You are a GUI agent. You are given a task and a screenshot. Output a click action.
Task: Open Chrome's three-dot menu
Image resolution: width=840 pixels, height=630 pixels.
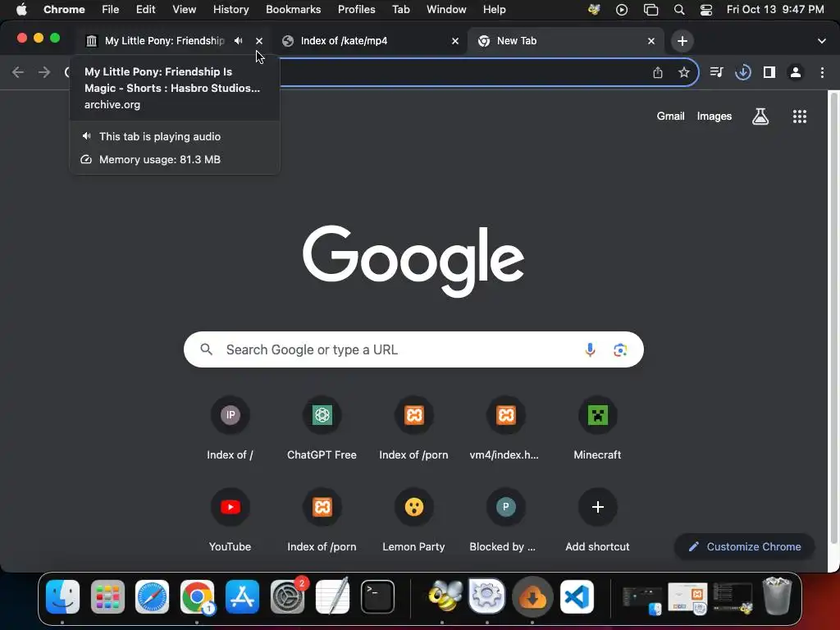click(822, 72)
